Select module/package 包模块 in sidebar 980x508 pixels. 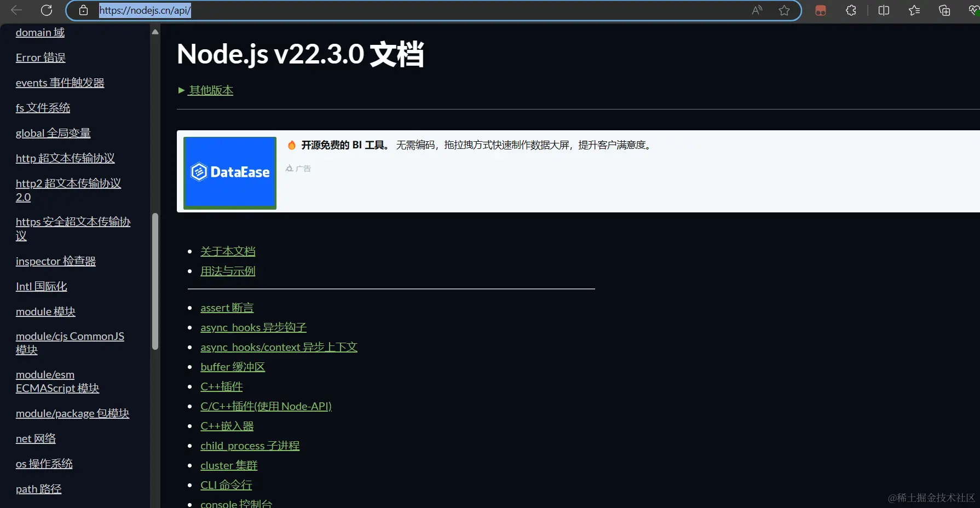(x=72, y=413)
